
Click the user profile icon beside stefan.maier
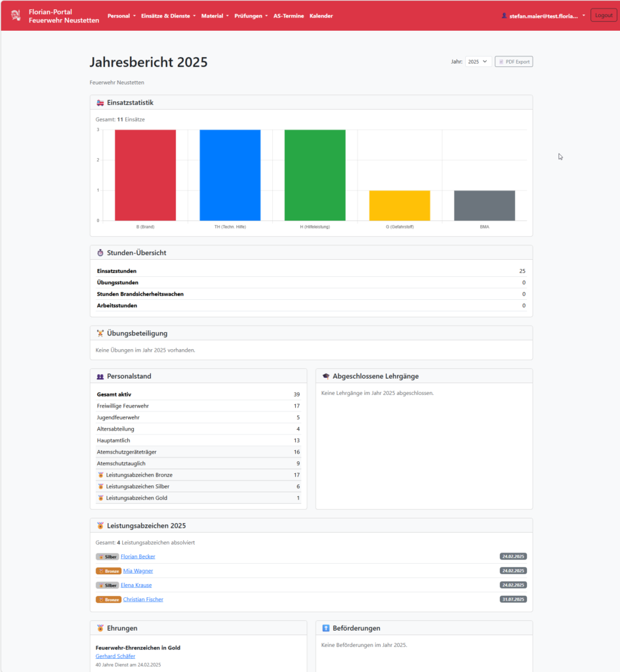504,16
